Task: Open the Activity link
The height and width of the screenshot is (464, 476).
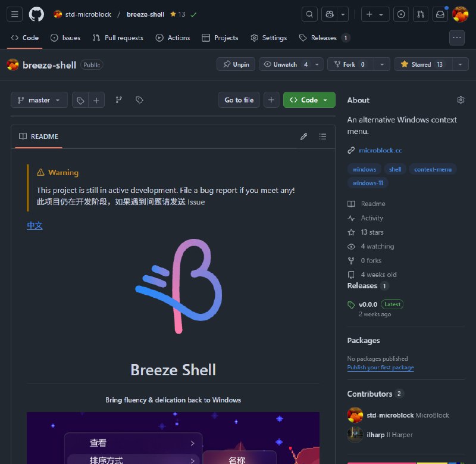Action: pos(365,218)
